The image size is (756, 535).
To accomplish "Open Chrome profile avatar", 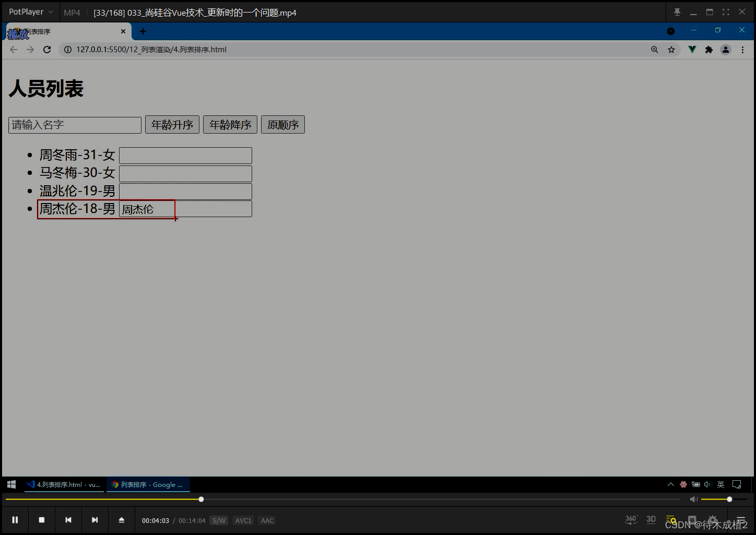I will 726,50.
